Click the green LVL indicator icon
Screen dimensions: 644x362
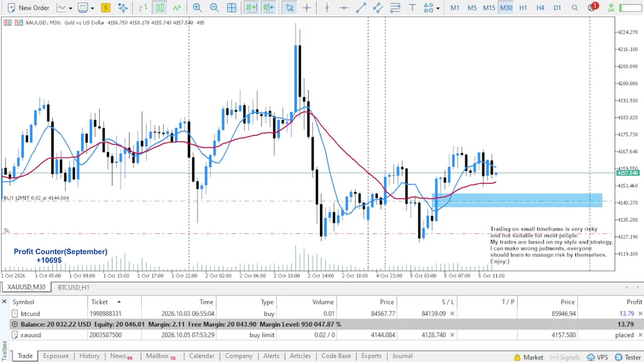pyautogui.click(x=611, y=8)
